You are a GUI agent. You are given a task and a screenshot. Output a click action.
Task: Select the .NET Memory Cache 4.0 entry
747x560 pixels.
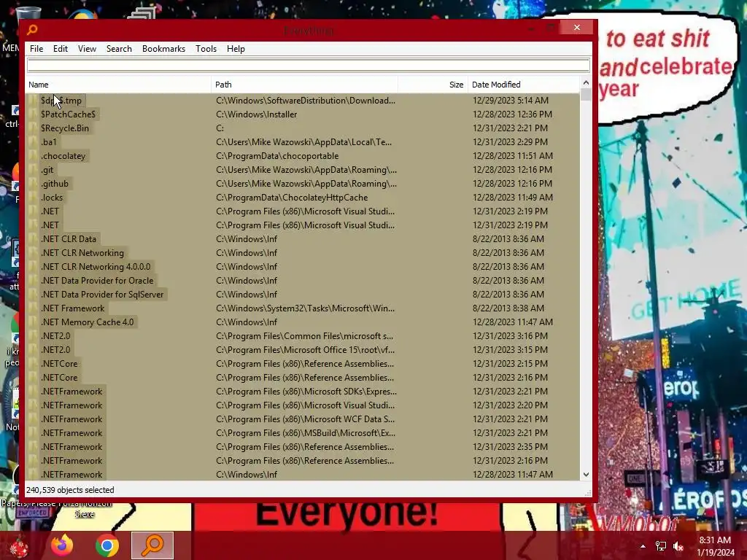click(x=88, y=322)
